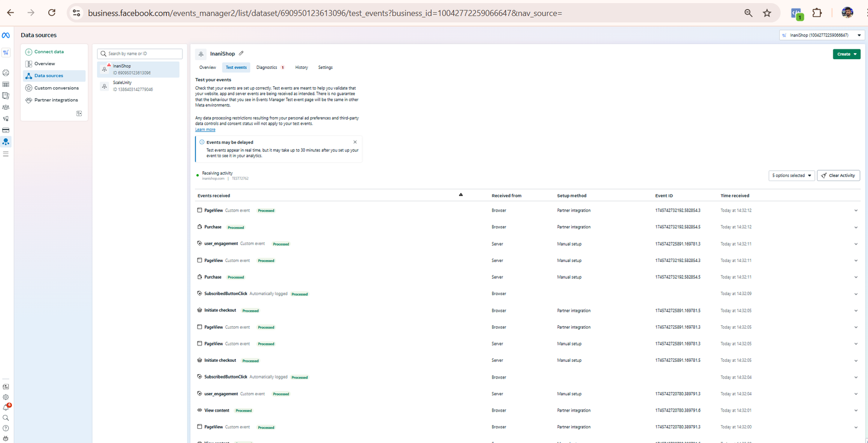The height and width of the screenshot is (443, 868).
Task: Open the History tab
Action: tap(302, 68)
